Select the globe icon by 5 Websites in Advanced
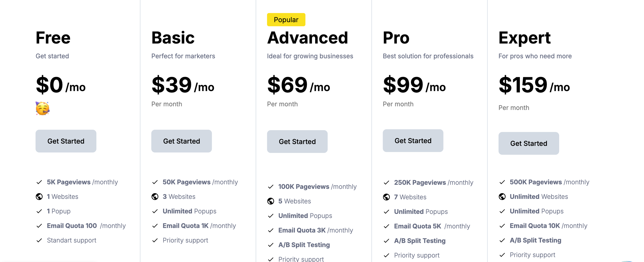Image resolution: width=644 pixels, height=262 pixels. pos(271,201)
